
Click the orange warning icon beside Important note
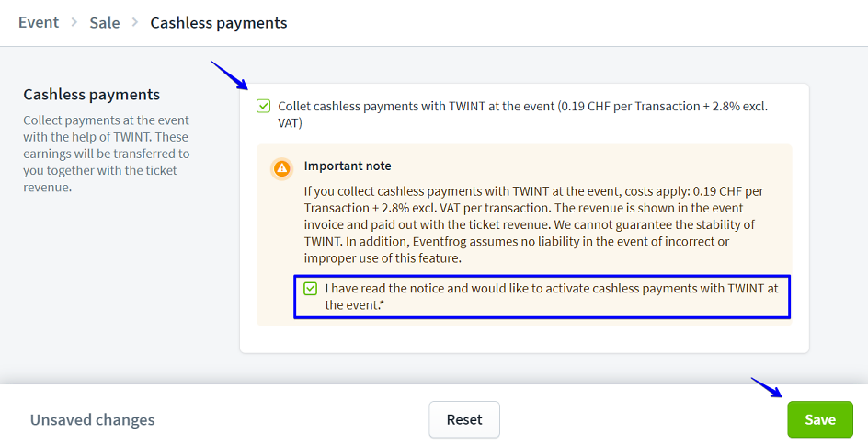(x=282, y=168)
